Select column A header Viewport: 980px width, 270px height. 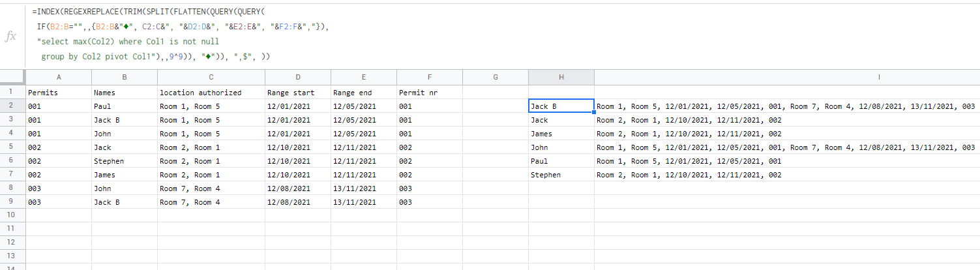[59, 78]
